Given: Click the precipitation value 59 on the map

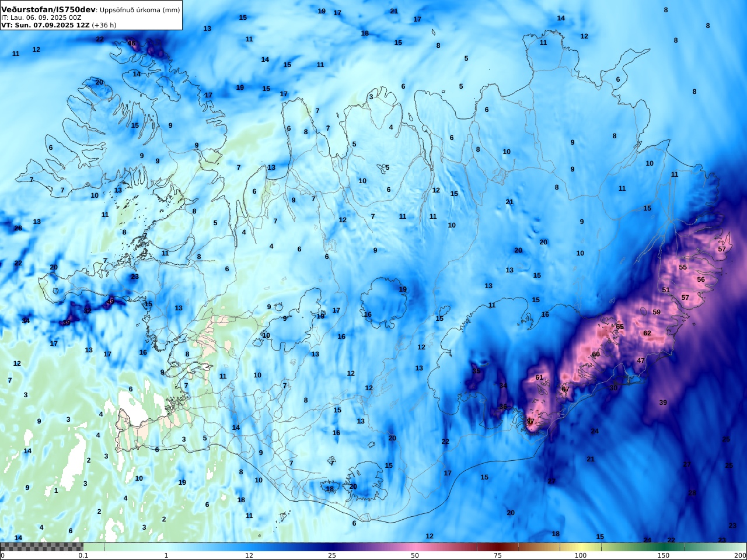Looking at the screenshot, I should point(657,312).
